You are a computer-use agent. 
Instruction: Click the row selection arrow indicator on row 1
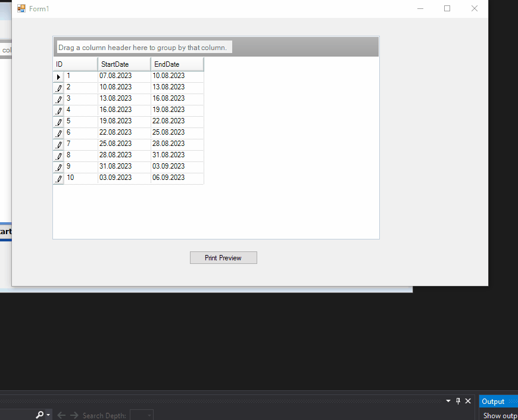pyautogui.click(x=58, y=76)
